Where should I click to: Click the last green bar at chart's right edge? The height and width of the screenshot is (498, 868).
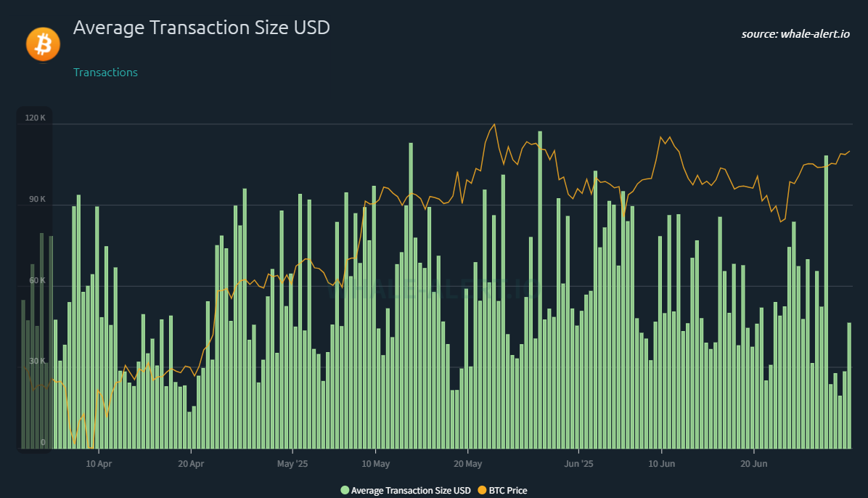pos(849,385)
